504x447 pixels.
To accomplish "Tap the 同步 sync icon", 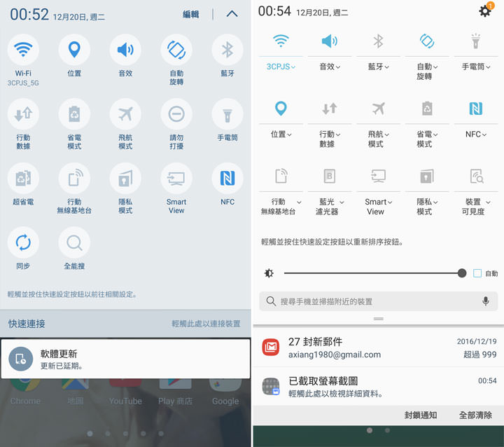I will pos(23,242).
